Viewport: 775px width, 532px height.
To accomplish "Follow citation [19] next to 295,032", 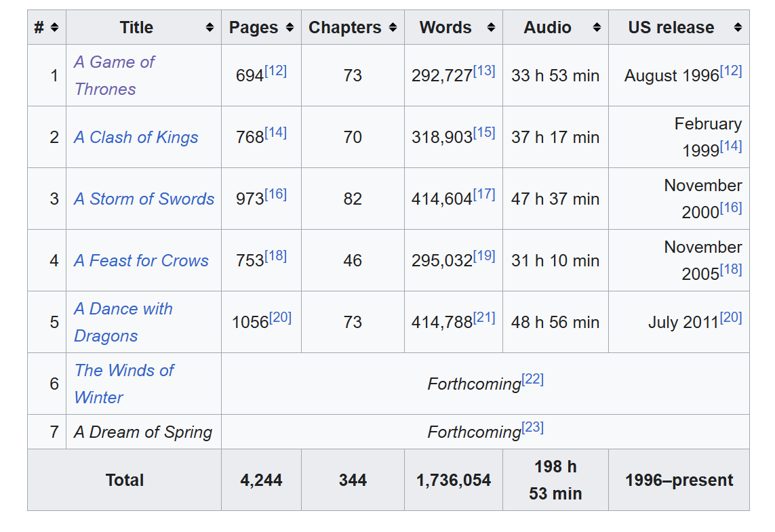I will coord(484,256).
